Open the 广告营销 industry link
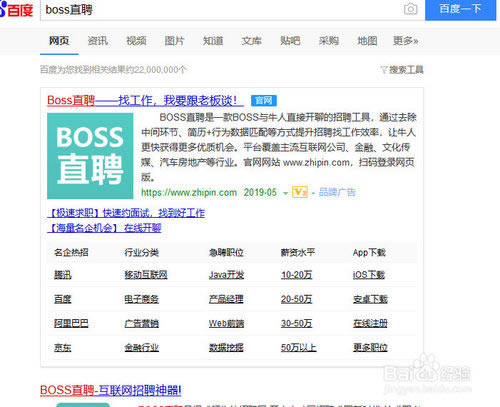The image size is (500, 407). point(141,324)
